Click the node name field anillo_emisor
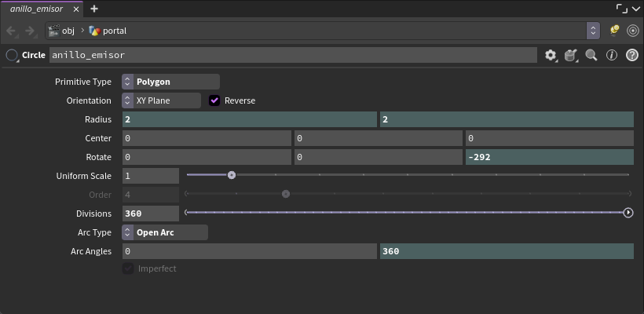Screen dimensions: 644x314 [293, 55]
